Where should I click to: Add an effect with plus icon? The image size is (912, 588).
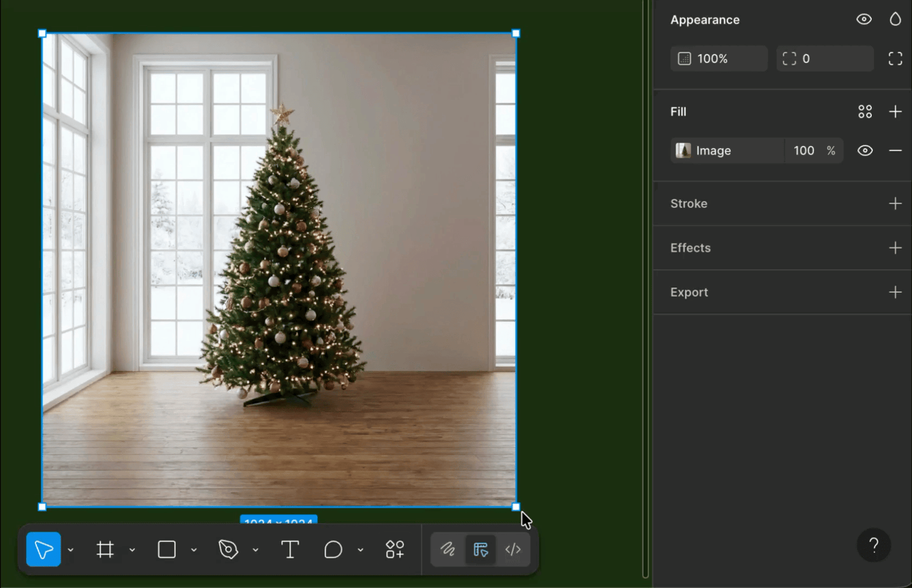895,248
